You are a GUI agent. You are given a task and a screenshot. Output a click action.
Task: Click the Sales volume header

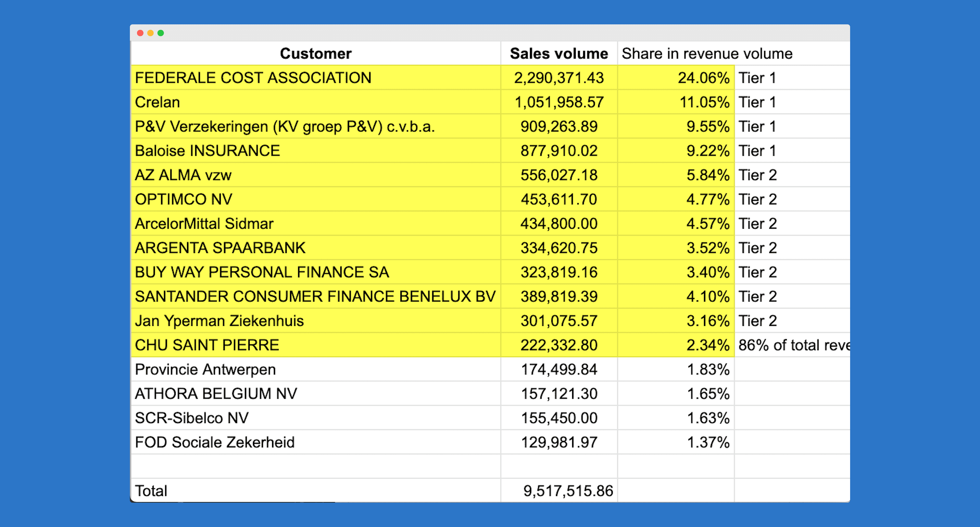click(x=558, y=53)
